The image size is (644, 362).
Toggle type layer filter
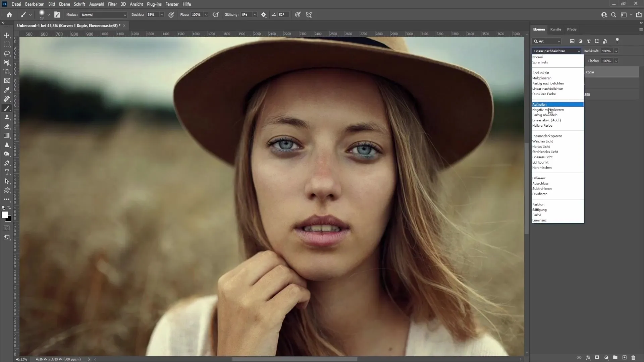588,41
